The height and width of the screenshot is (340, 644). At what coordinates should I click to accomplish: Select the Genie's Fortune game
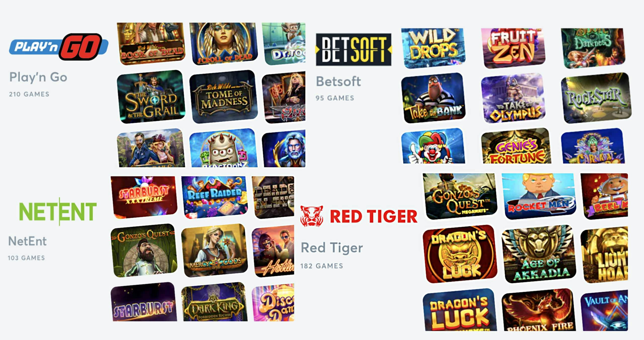[516, 146]
